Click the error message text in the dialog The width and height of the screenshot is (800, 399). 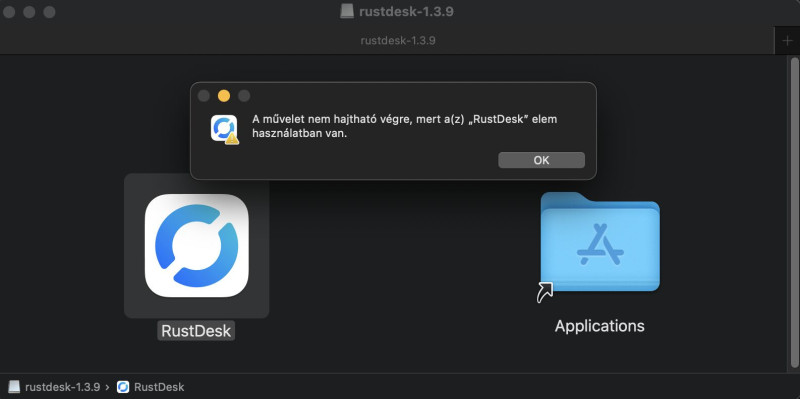[405, 127]
